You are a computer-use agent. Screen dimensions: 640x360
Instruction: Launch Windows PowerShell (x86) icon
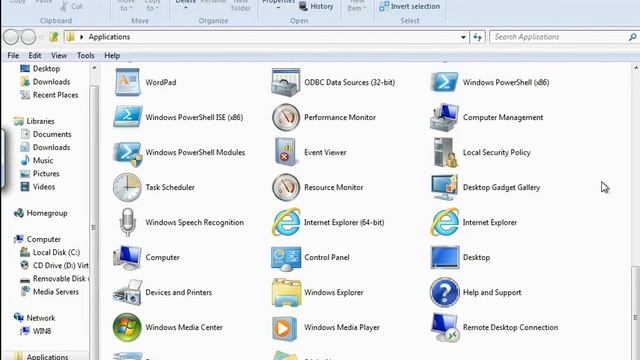pos(444,82)
